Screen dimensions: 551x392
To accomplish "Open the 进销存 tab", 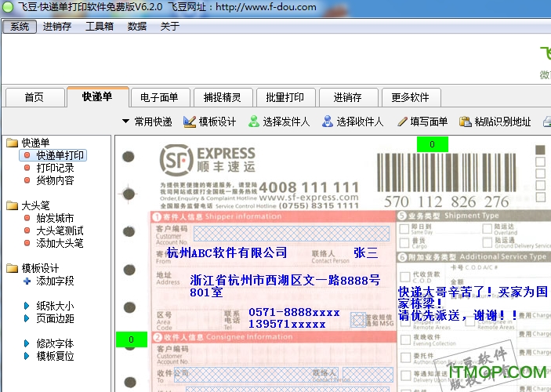I will tap(348, 97).
